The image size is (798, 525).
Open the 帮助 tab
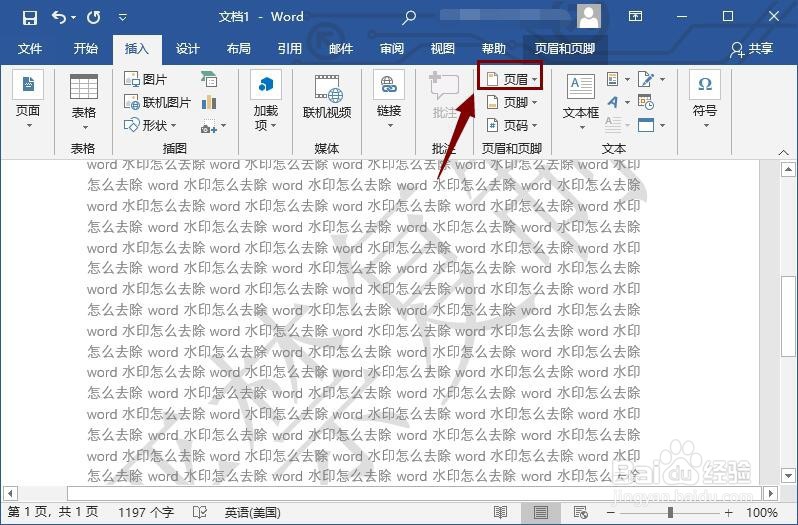[493, 49]
